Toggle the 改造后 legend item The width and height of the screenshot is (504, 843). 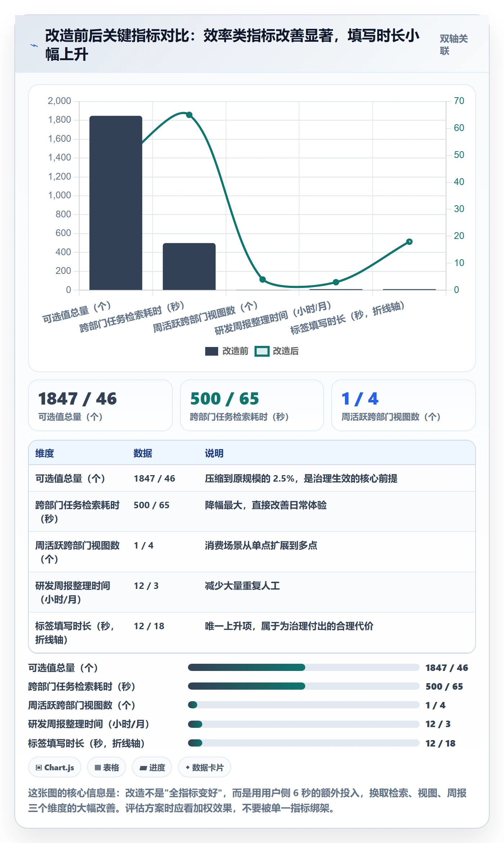(x=276, y=351)
